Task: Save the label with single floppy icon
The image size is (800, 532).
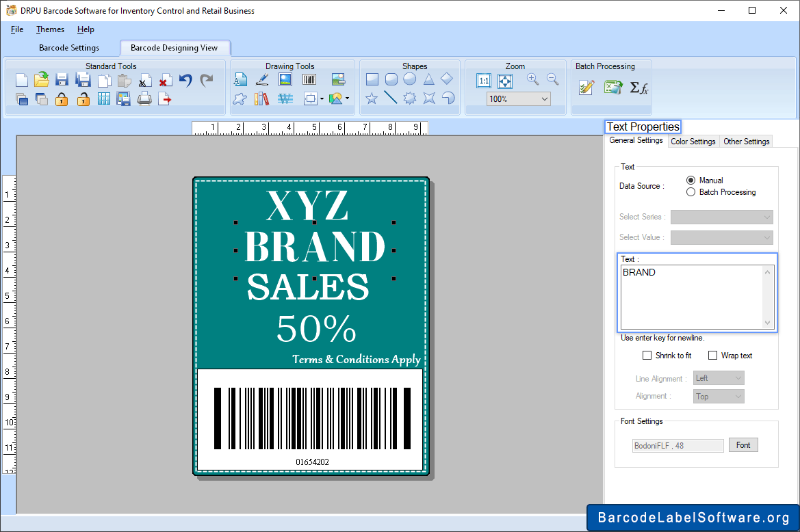Action: (62, 80)
